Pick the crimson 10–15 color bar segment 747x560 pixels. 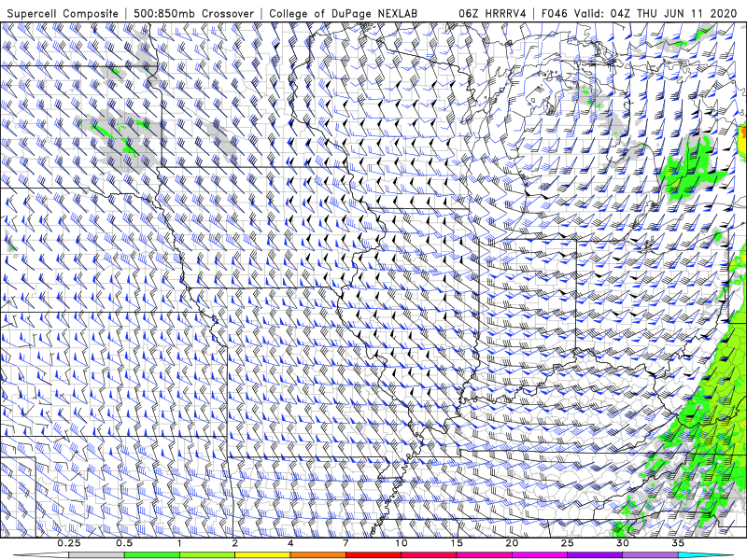tap(429, 555)
